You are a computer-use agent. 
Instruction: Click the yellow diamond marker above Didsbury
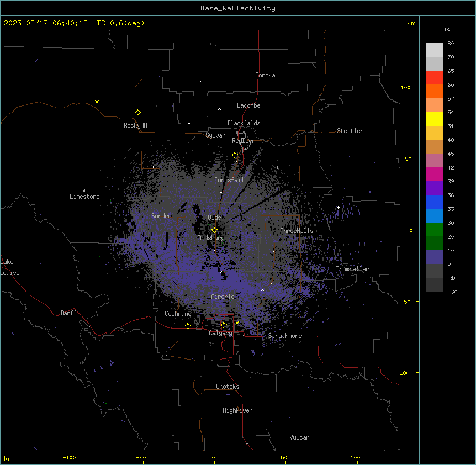pos(215,230)
